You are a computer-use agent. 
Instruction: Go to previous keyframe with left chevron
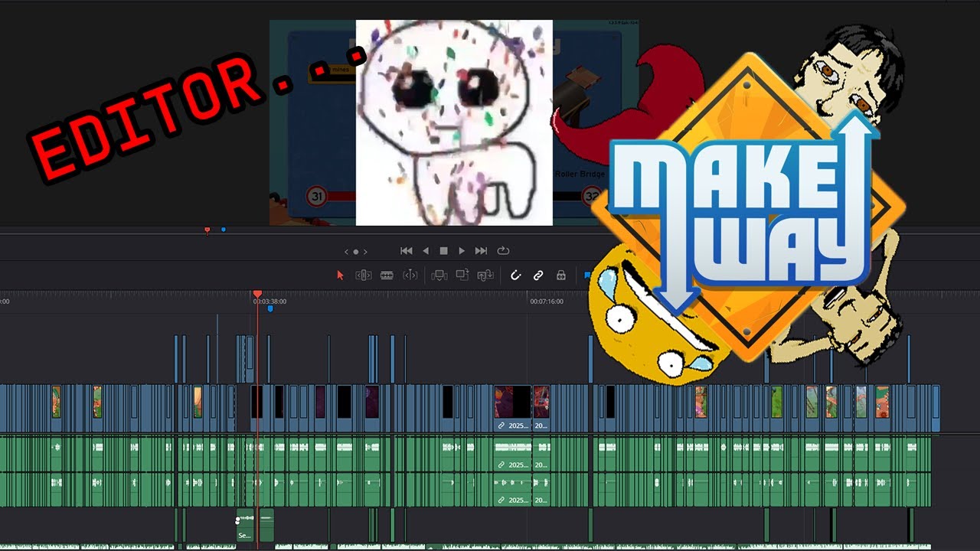tap(346, 252)
